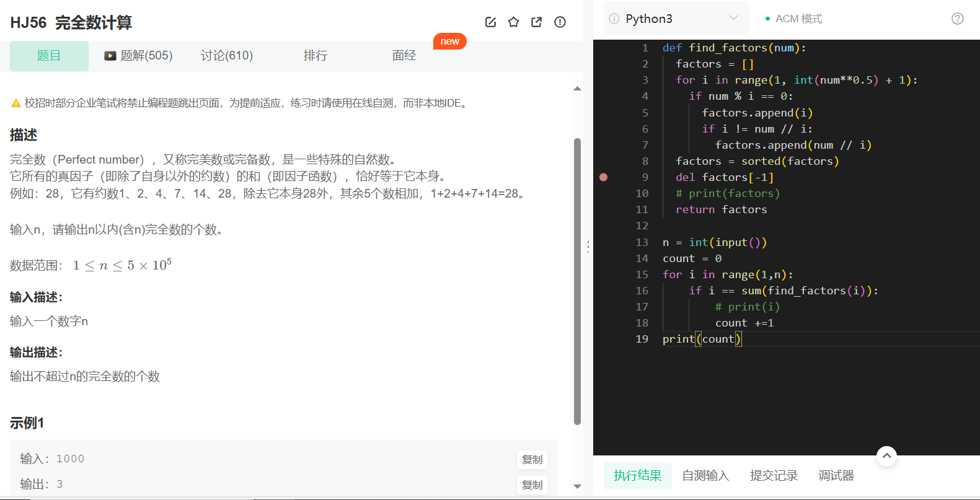Click 'factors.append(num // i)' line

(x=793, y=145)
